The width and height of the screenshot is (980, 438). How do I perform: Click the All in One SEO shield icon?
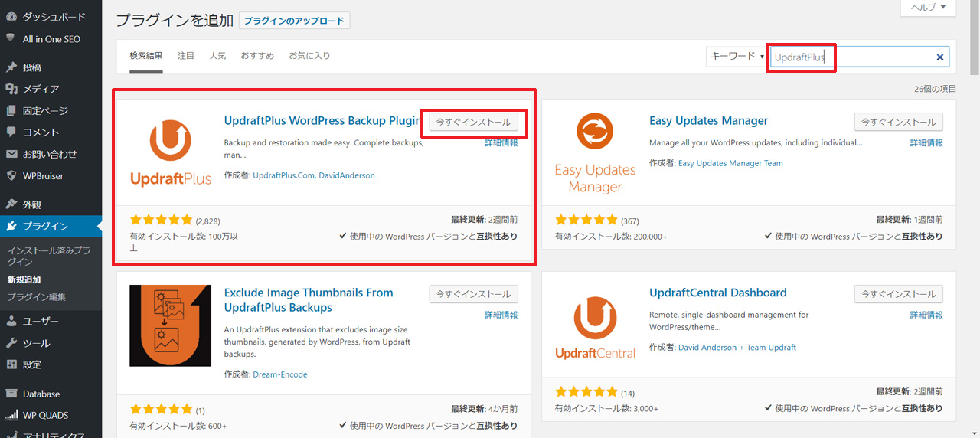click(x=11, y=38)
